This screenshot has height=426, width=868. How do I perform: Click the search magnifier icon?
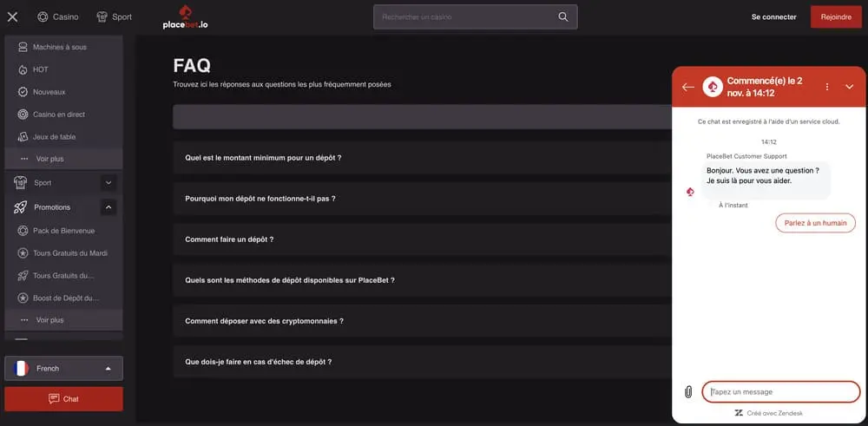[563, 16]
